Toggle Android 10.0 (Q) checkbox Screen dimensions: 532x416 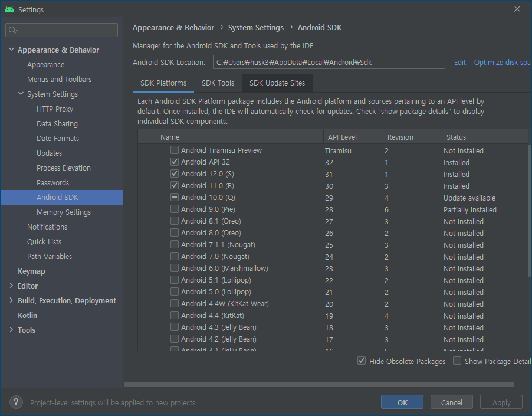tap(175, 197)
